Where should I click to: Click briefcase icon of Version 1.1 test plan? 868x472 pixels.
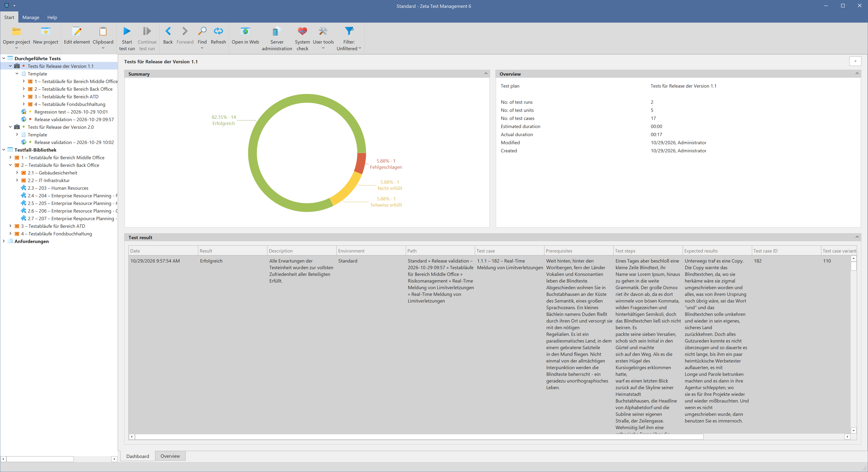[x=17, y=66]
